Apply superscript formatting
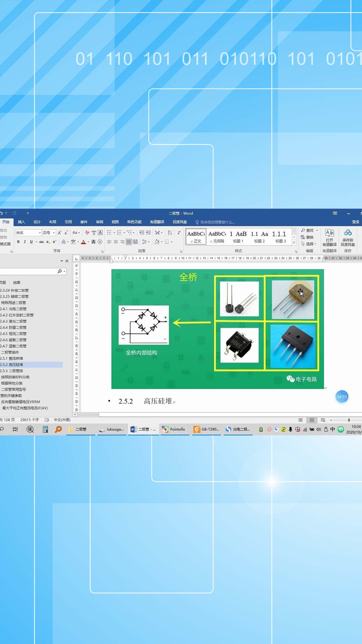The image size is (362, 644). (x=54, y=242)
